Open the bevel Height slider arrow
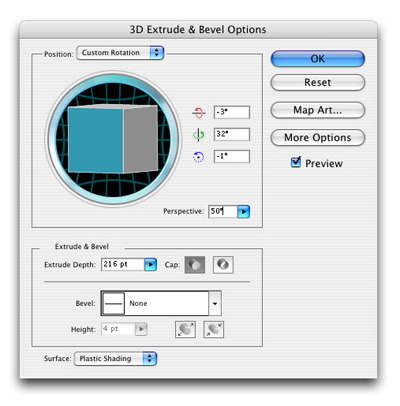Viewport: 400px width, 406px height. pyautogui.click(x=141, y=329)
